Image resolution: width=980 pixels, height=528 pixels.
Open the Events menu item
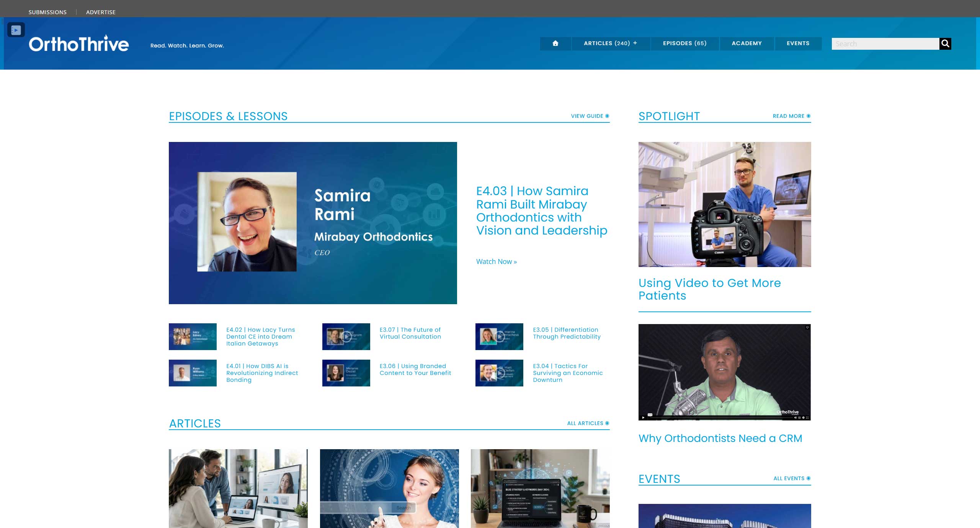click(798, 43)
